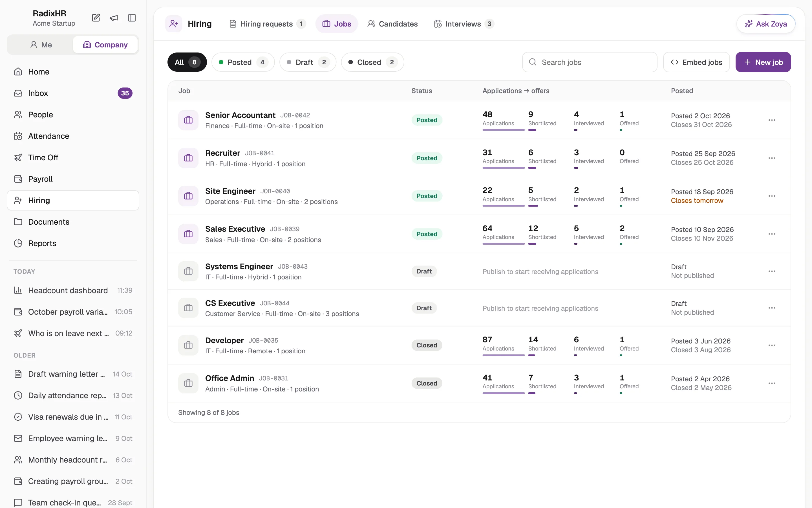Open the Headcount dashboard history item

click(x=73, y=290)
